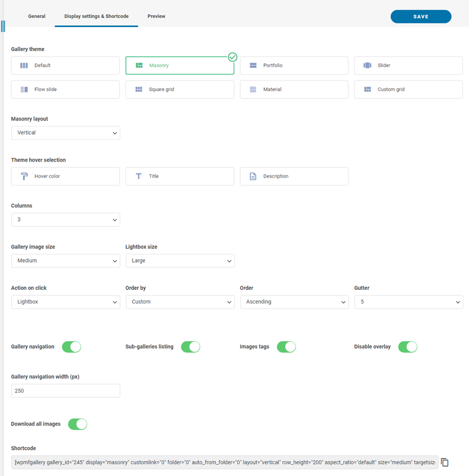
Task: Select the Material theme icon
Action: [x=253, y=89]
